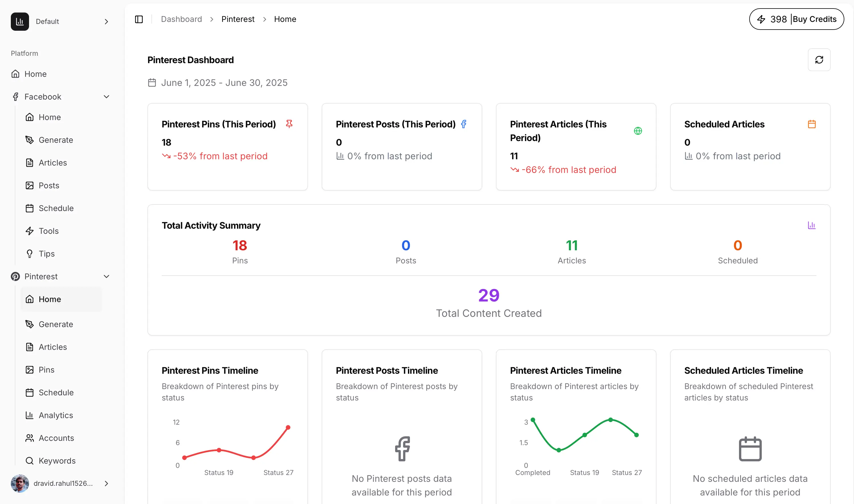Click the globe icon on Pinterest Articles card
This screenshot has width=854, height=504.
pos(638,131)
